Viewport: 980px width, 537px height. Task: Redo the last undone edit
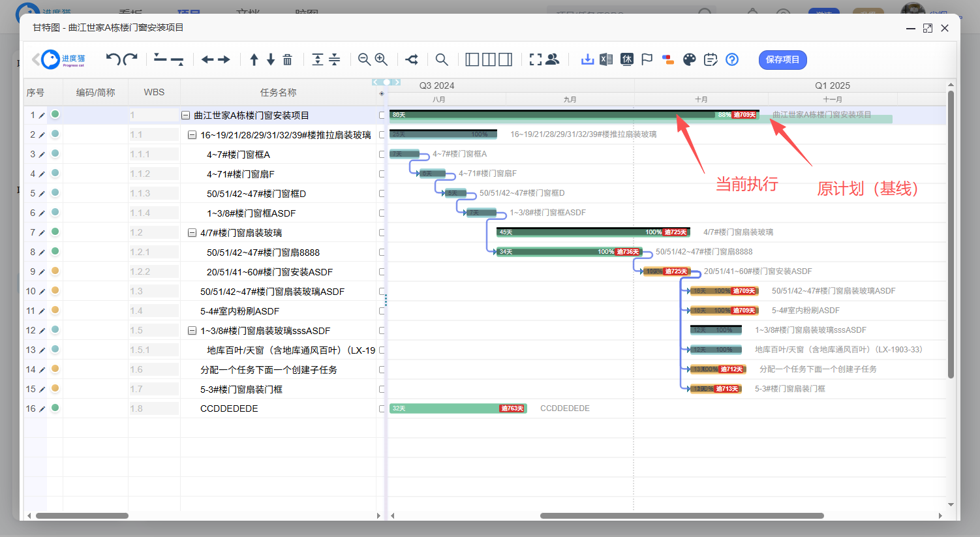(130, 59)
